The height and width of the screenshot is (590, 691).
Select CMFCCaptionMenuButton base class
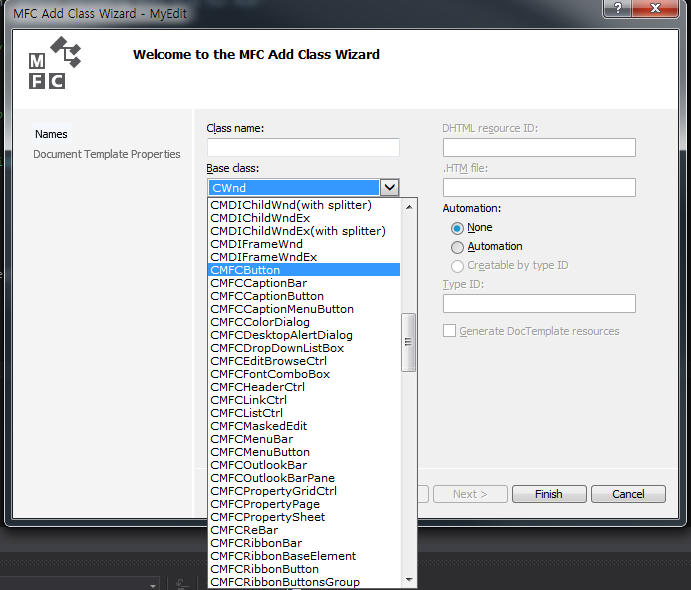click(304, 309)
